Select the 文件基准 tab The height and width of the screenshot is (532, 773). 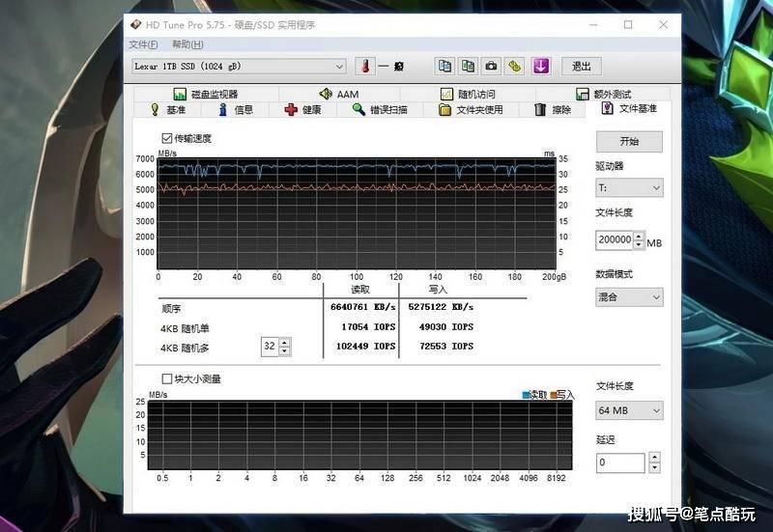pyautogui.click(x=629, y=108)
